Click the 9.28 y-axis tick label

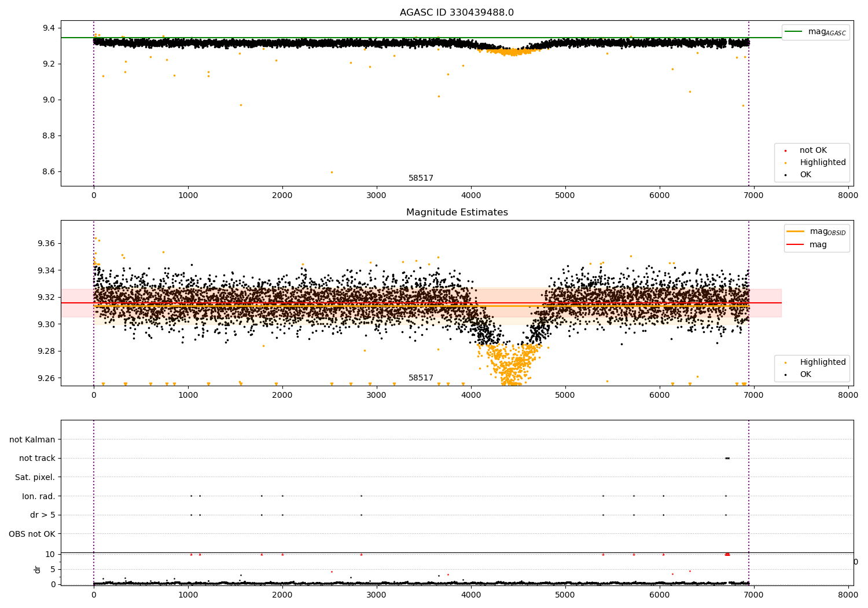click(47, 351)
